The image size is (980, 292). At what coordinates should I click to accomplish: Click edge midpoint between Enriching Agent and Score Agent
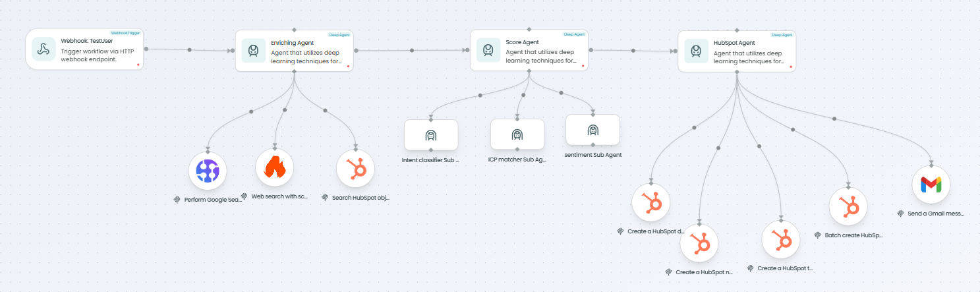[412, 51]
